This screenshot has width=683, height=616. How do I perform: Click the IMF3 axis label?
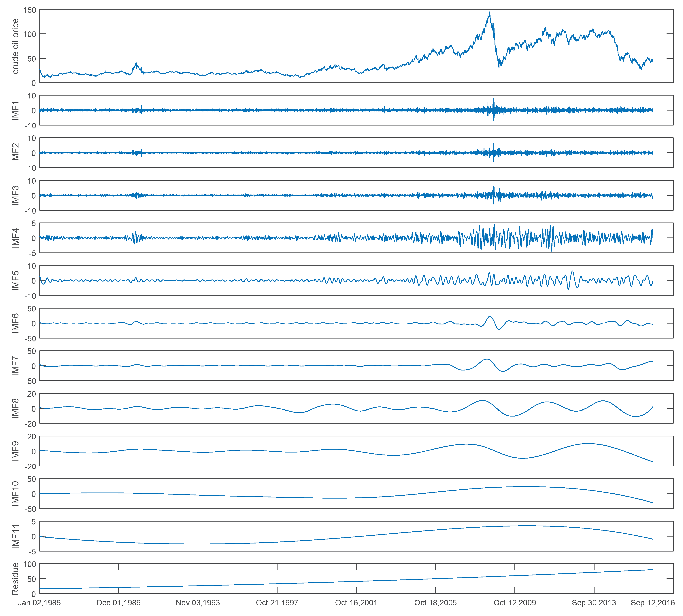pos(15,195)
